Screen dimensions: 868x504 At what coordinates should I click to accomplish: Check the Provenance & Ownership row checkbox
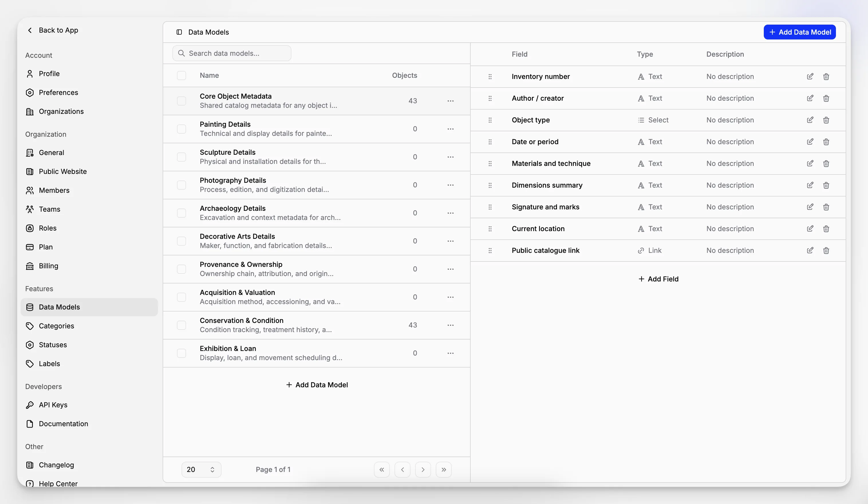182,269
